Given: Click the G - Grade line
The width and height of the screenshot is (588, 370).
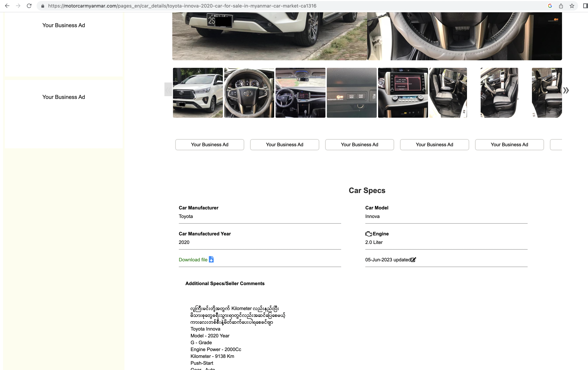Looking at the screenshot, I should pyautogui.click(x=201, y=342).
